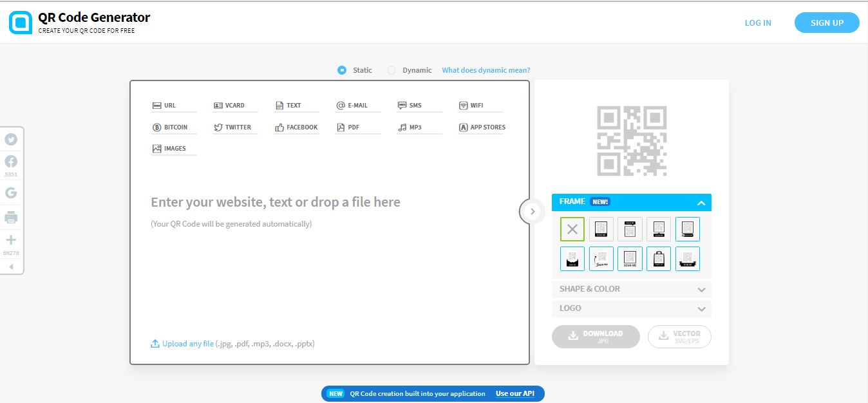Collapse the side share bar with the arrow

(11, 267)
